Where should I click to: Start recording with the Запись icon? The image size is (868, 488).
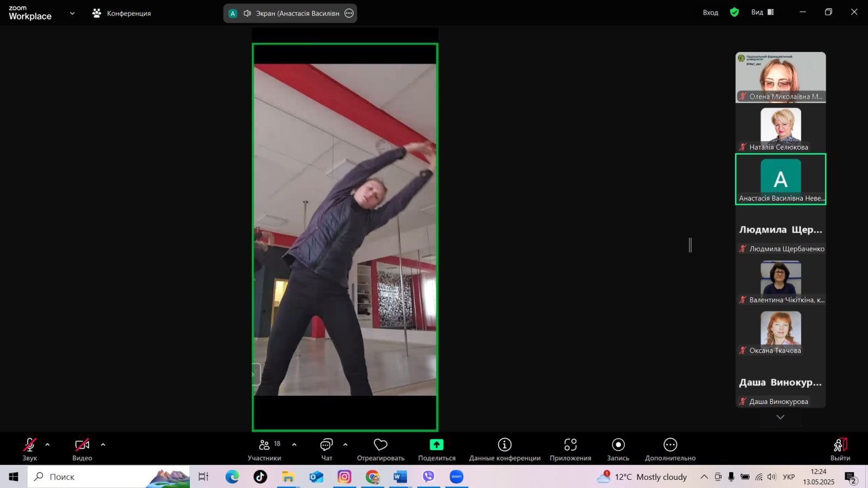click(618, 445)
